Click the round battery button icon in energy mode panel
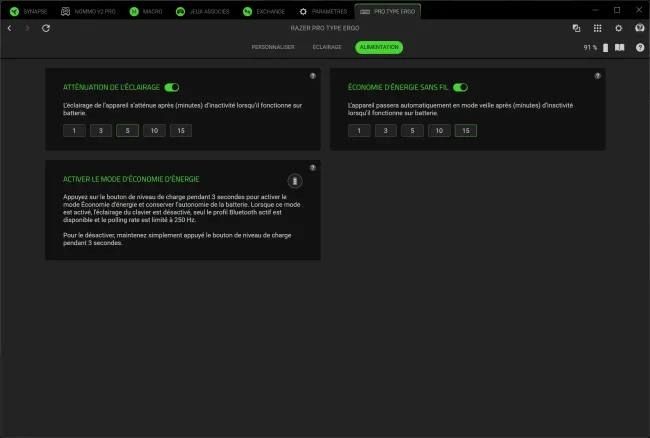Image resolution: width=650 pixels, height=438 pixels. pos(295,181)
